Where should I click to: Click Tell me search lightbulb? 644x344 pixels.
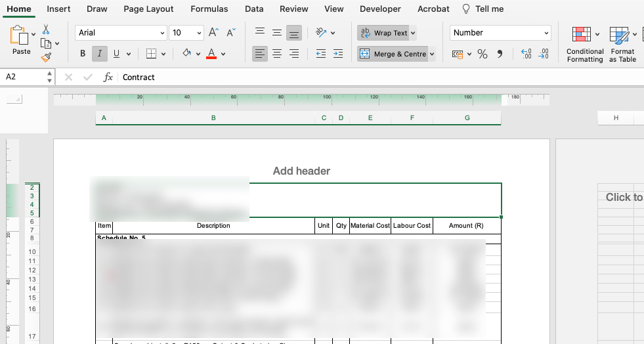(x=465, y=9)
